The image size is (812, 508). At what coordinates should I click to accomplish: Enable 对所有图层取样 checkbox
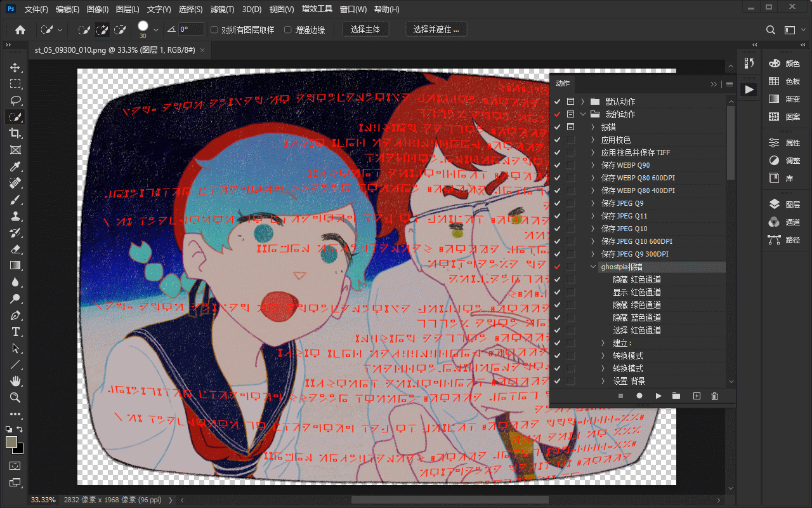[214, 30]
